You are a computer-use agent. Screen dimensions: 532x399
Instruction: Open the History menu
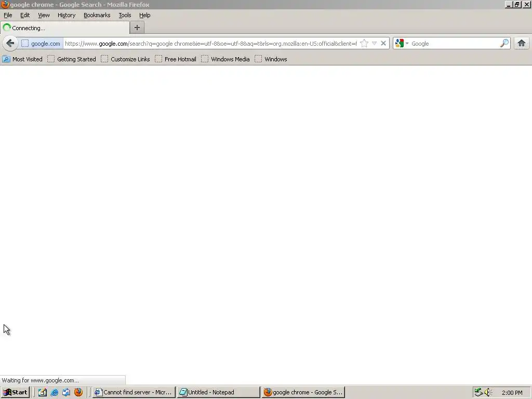(66, 15)
